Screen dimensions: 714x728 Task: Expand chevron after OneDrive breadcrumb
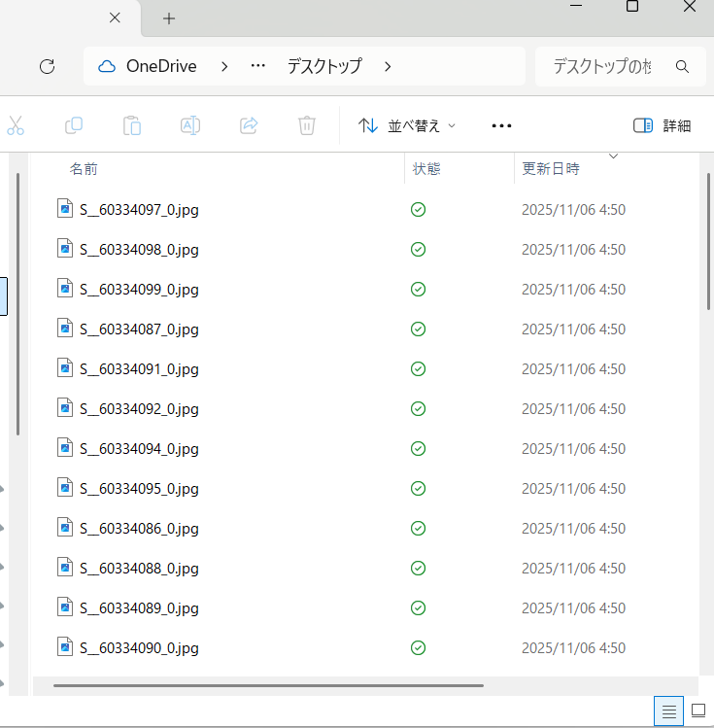click(x=225, y=67)
